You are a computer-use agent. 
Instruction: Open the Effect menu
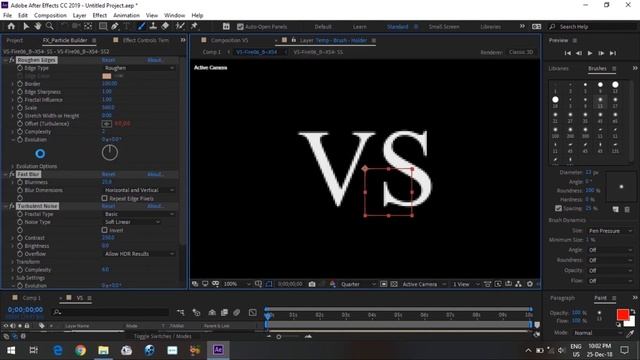tap(100, 16)
